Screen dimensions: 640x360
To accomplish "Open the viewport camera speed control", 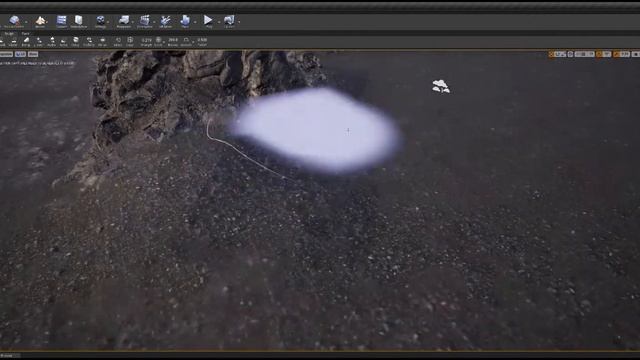I will pyautogui.click(x=636, y=54).
